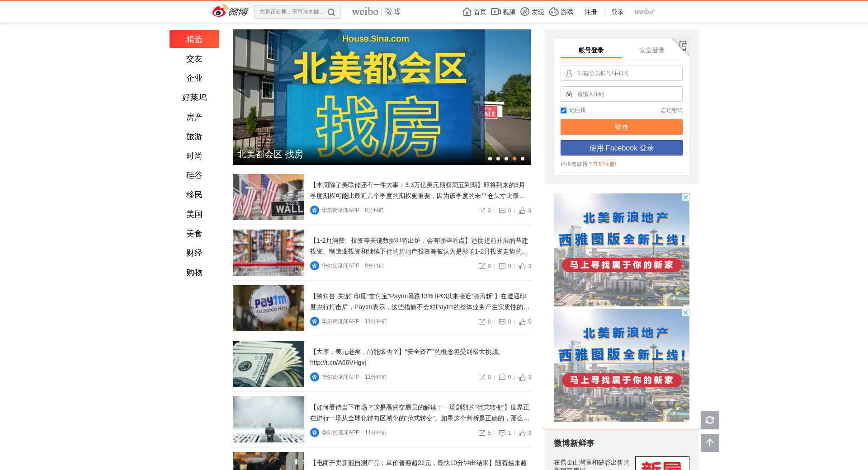Comment on the 1-2月消费投资 post
This screenshot has height=470, width=868.
(505, 266)
